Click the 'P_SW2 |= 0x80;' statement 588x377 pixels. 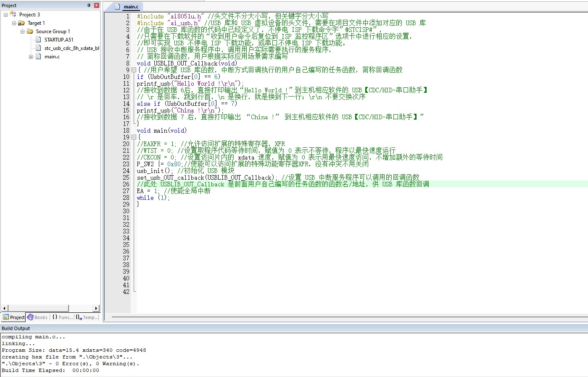160,164
